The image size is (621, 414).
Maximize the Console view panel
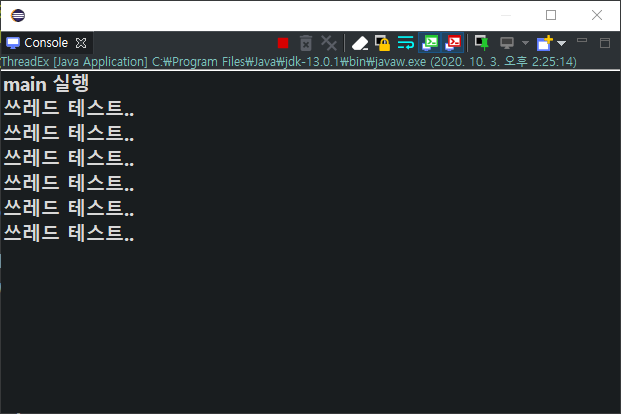click(605, 43)
